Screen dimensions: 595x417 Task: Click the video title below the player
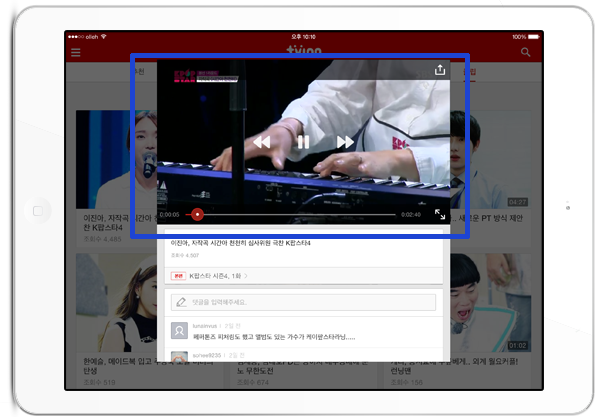tap(240, 243)
